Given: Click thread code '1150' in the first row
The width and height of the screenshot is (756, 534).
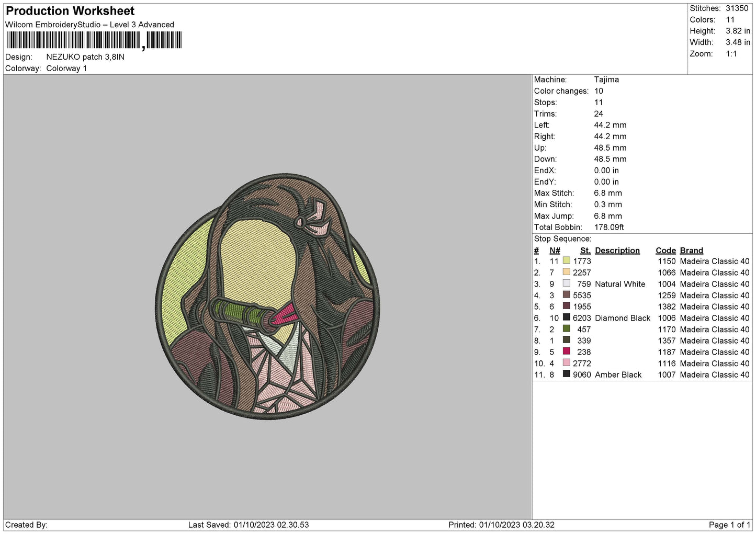Looking at the screenshot, I should click(x=667, y=261).
